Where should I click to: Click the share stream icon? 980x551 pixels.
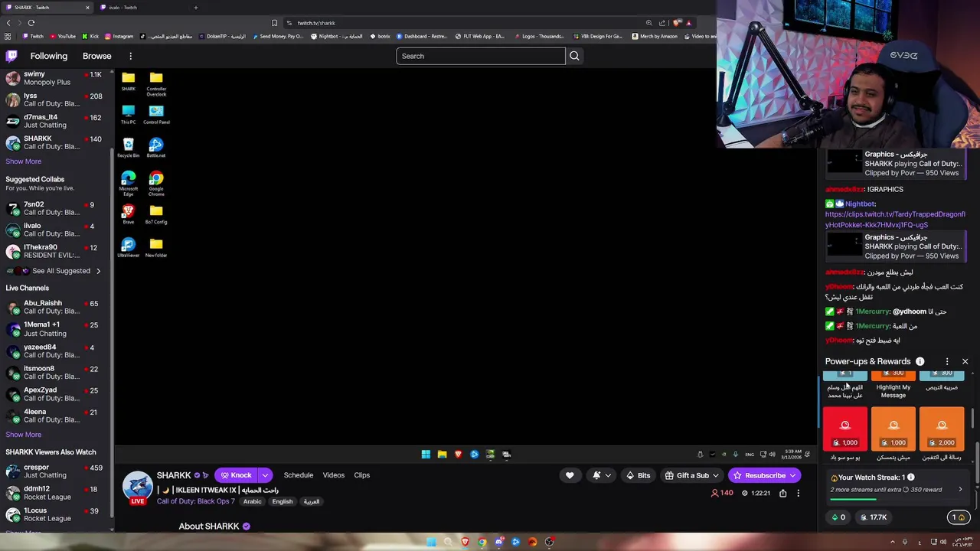click(782, 494)
